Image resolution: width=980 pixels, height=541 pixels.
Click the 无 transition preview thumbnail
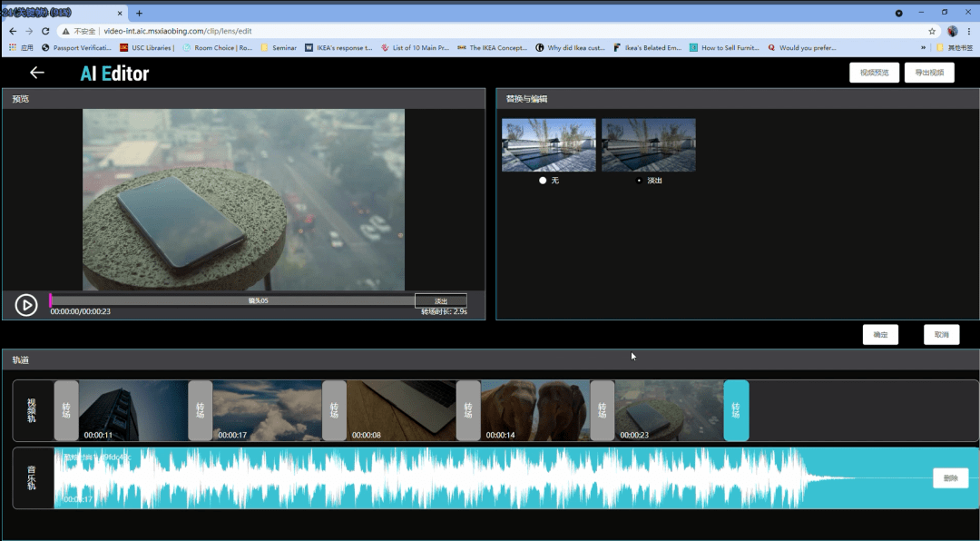coord(549,145)
